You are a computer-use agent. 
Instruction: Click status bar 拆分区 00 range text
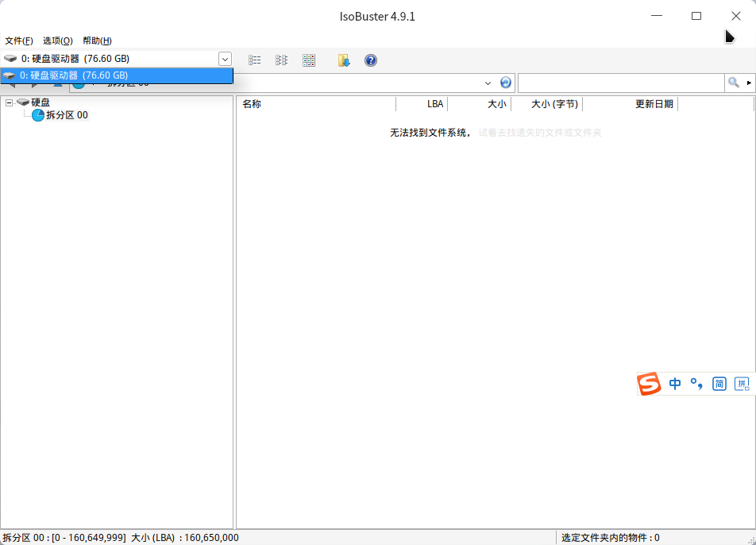click(x=121, y=537)
